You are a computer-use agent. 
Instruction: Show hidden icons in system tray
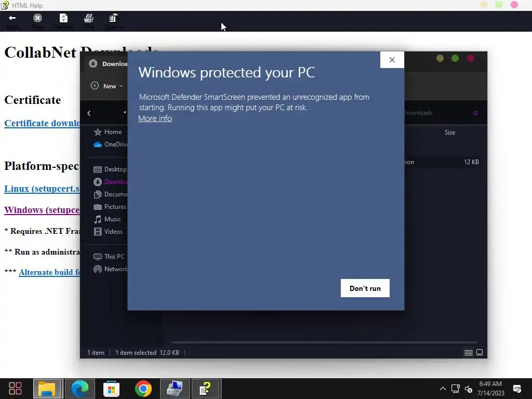pos(443,389)
